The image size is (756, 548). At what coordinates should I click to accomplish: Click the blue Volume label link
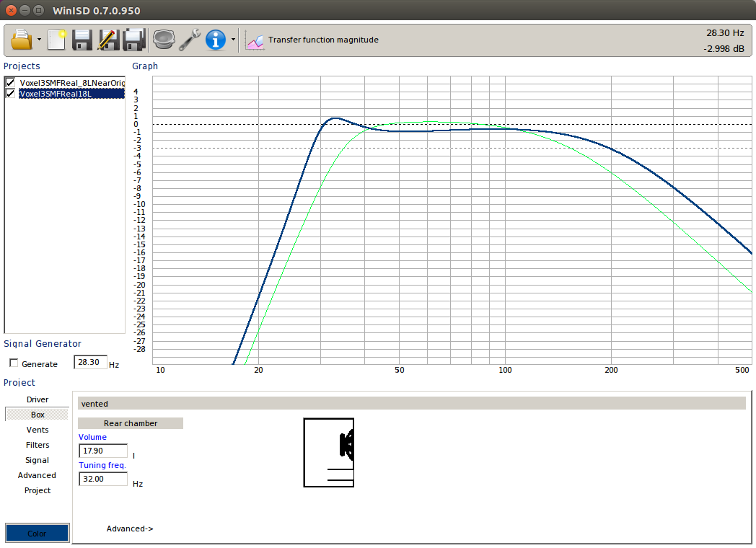coord(92,437)
